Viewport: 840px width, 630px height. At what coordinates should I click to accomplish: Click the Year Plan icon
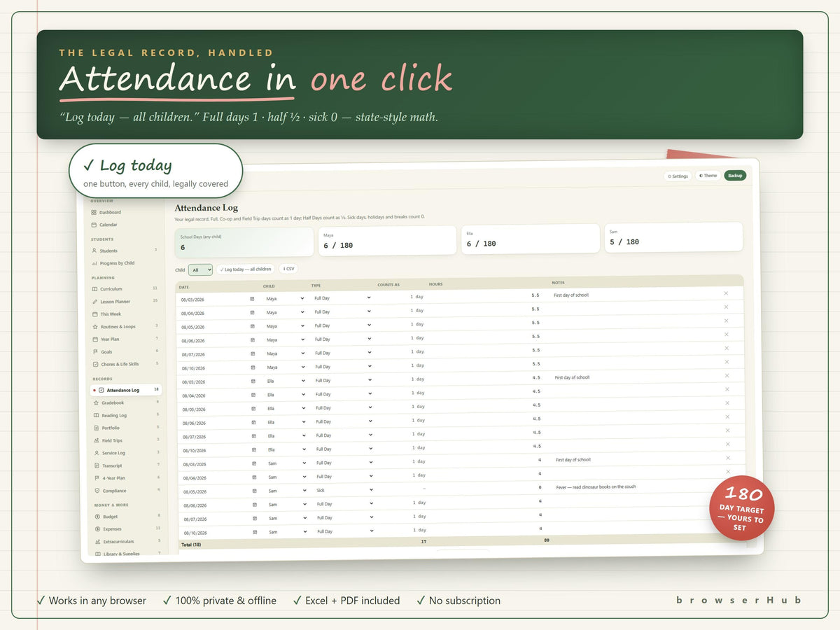coord(95,339)
